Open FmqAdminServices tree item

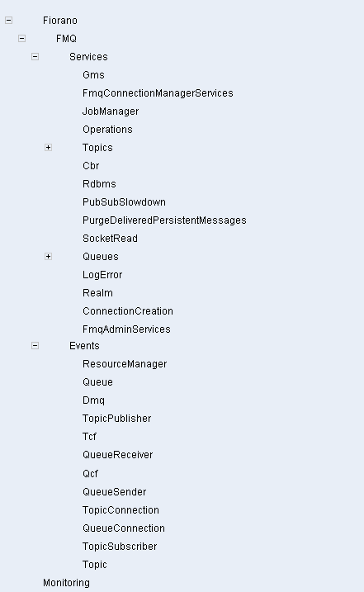[126, 329]
